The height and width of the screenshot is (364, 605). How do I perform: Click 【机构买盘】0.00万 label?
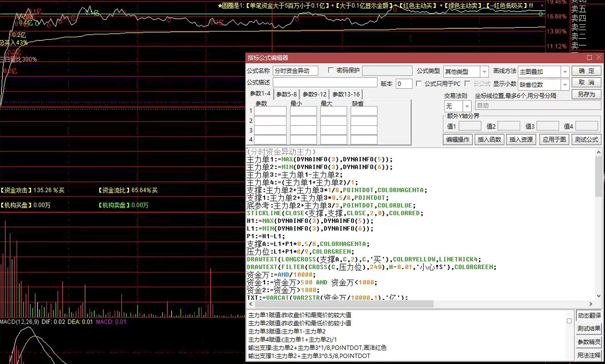pyautogui.click(x=25, y=205)
